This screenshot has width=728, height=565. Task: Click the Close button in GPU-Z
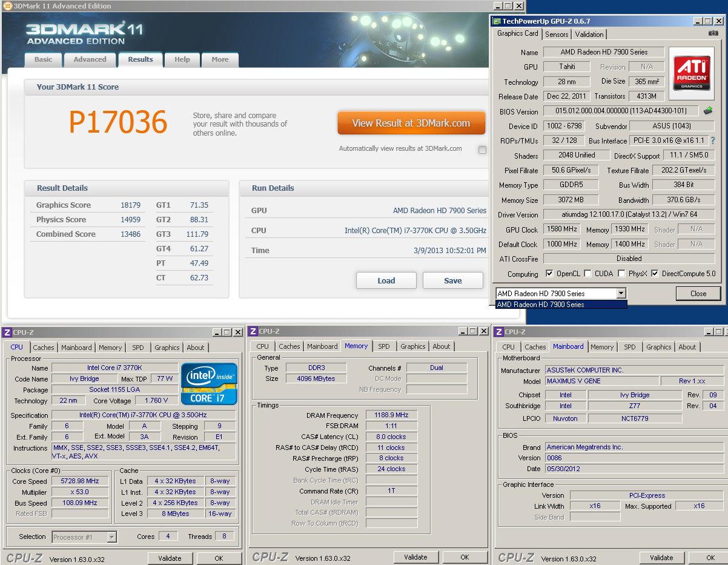tap(698, 294)
